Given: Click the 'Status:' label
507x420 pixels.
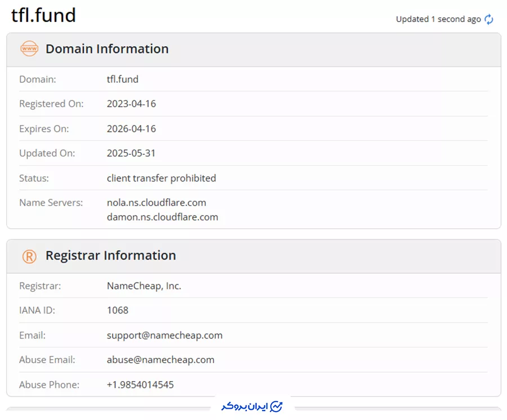Looking at the screenshot, I should pos(34,178).
